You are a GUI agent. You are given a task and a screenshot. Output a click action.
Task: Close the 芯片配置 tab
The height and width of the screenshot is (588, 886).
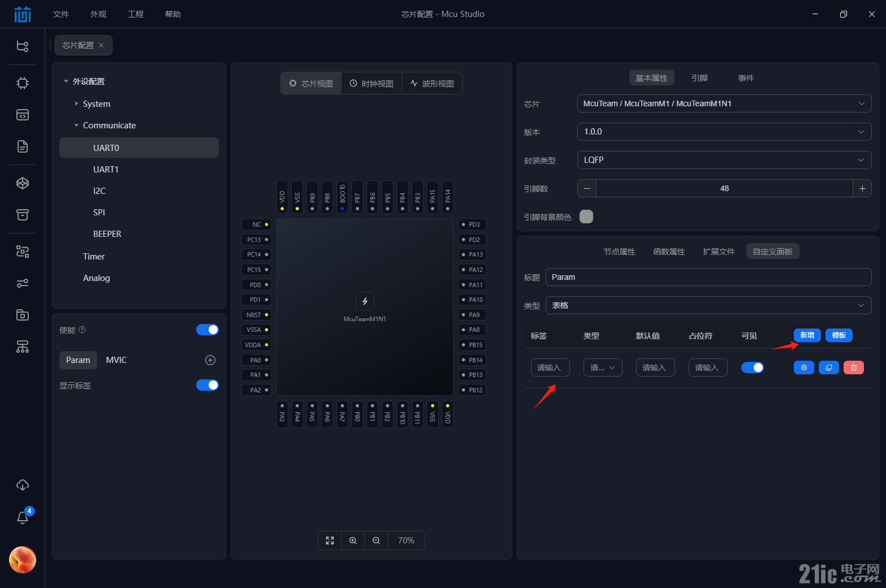(x=101, y=45)
